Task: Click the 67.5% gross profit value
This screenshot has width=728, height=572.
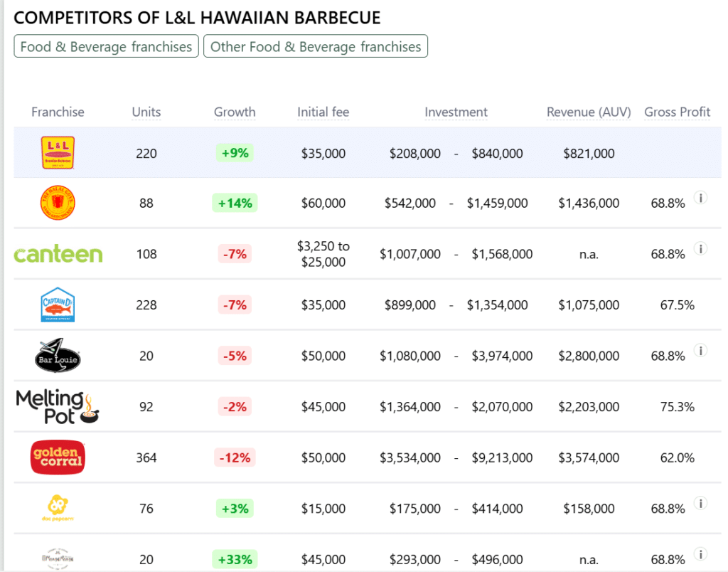Action: click(678, 305)
